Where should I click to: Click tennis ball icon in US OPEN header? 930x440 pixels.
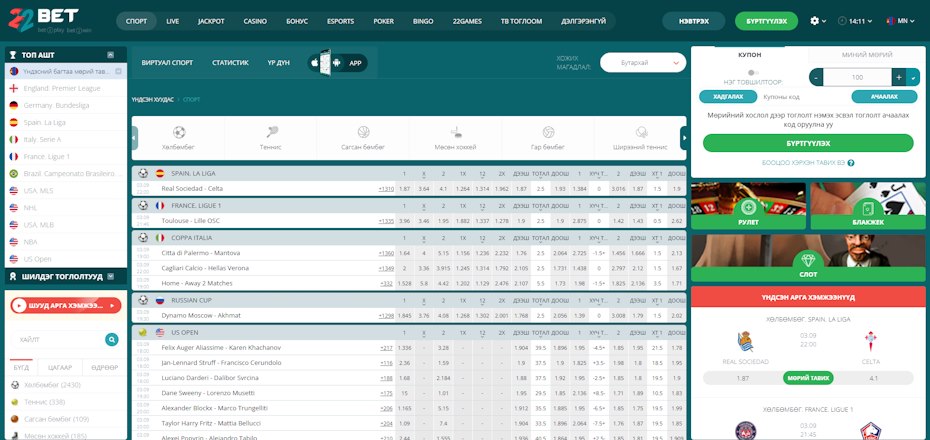143,332
